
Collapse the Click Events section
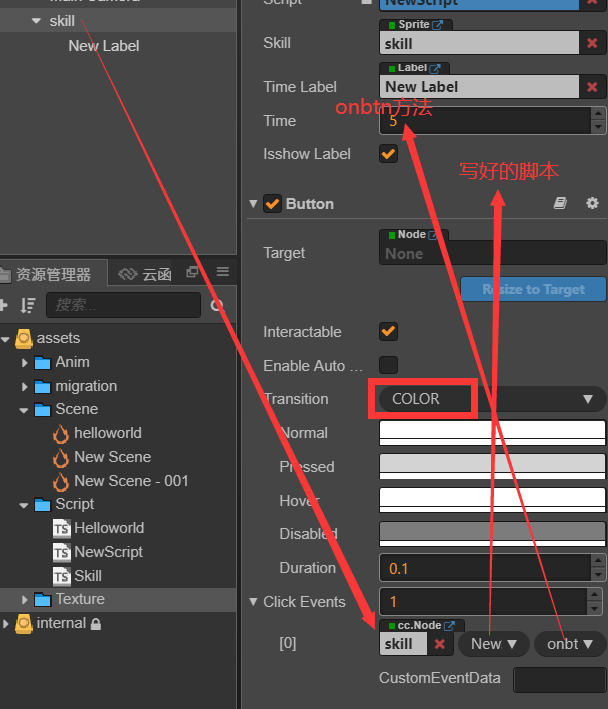(253, 602)
